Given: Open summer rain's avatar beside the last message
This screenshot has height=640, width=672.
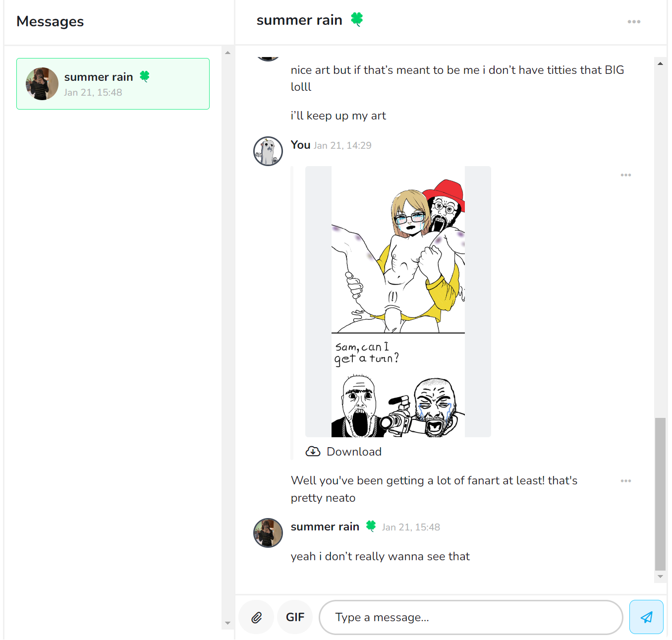Looking at the screenshot, I should coord(268,533).
